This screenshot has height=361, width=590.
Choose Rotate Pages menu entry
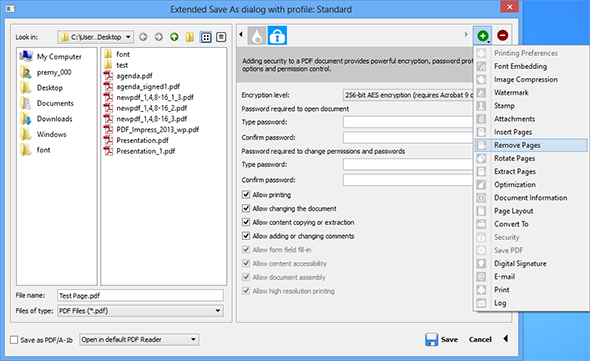pos(531,158)
